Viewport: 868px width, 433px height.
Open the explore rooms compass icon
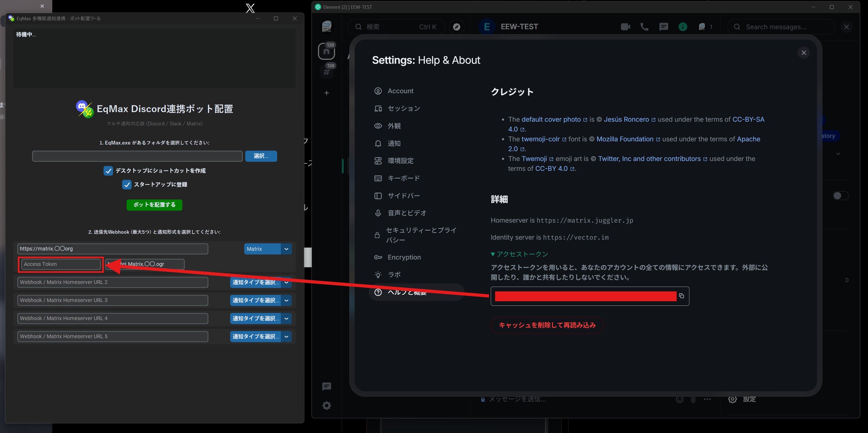click(457, 27)
